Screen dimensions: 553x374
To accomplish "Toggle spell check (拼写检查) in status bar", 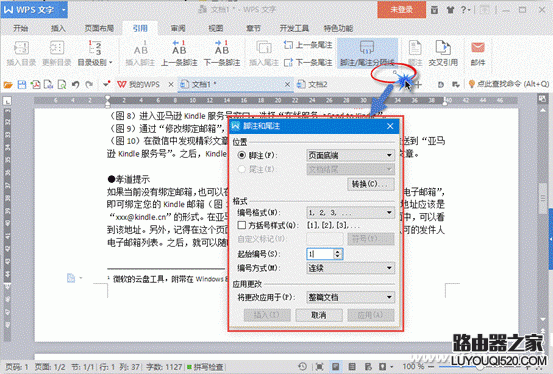I will click(205, 367).
